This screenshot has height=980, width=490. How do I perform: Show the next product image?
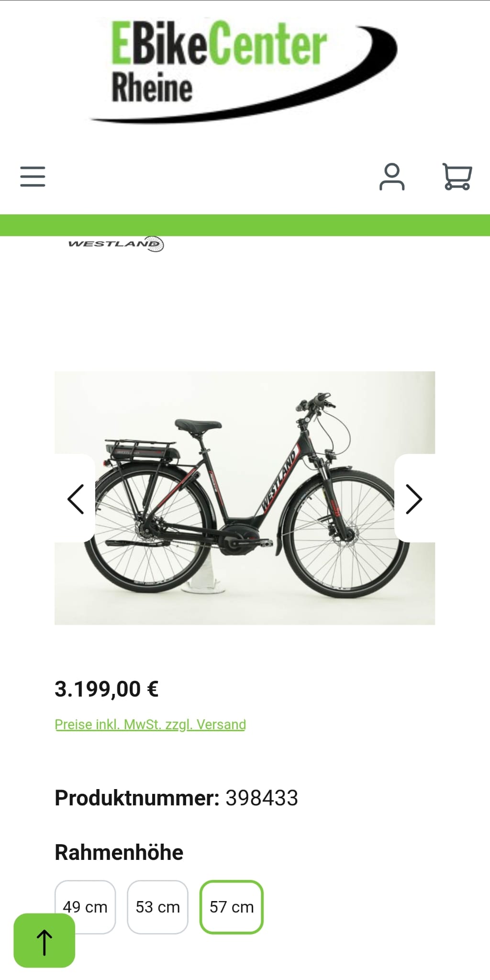point(414,499)
